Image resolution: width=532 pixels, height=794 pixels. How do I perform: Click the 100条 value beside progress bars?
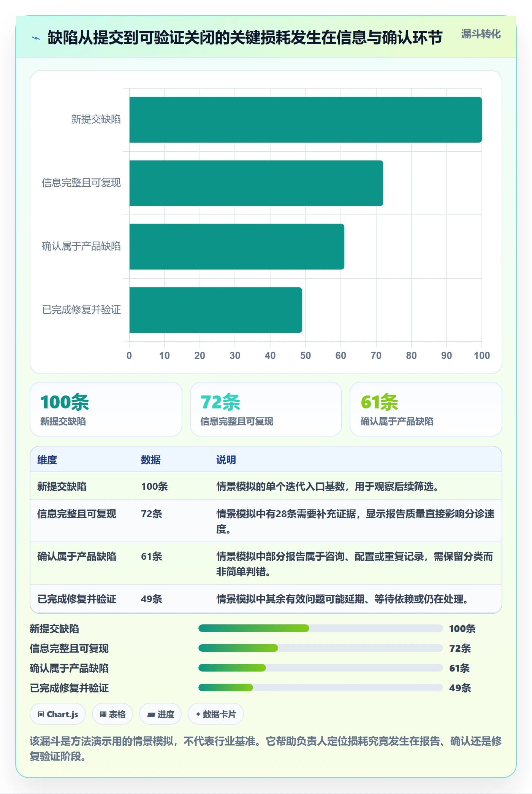coord(462,629)
